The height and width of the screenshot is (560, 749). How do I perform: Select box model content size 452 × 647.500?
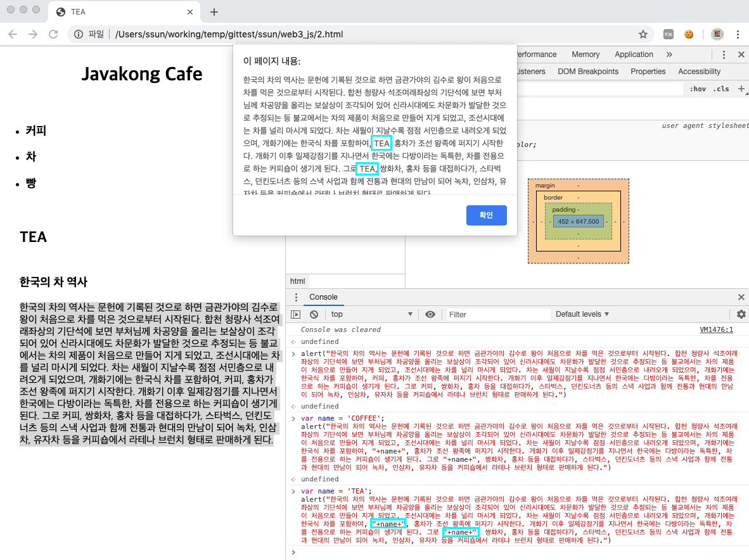(x=578, y=222)
